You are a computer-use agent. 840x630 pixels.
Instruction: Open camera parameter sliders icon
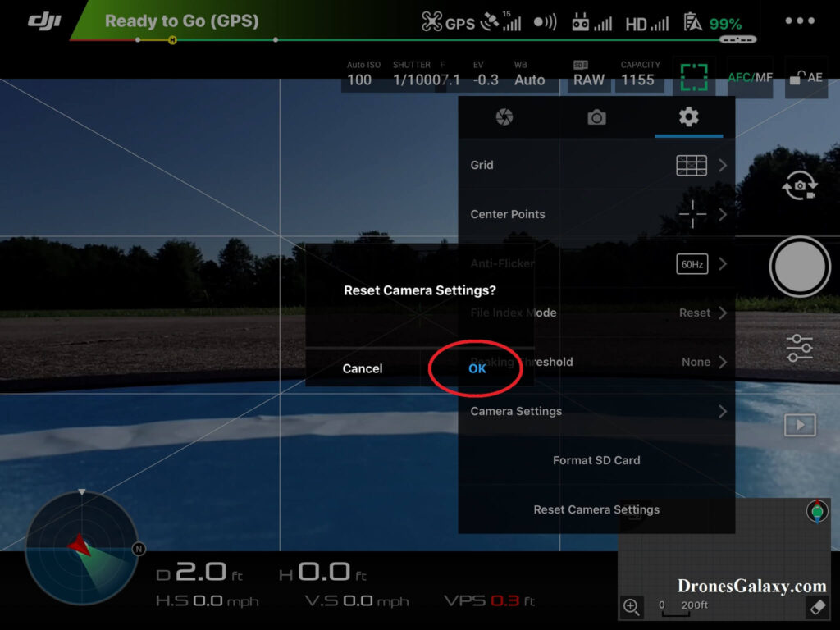point(799,348)
